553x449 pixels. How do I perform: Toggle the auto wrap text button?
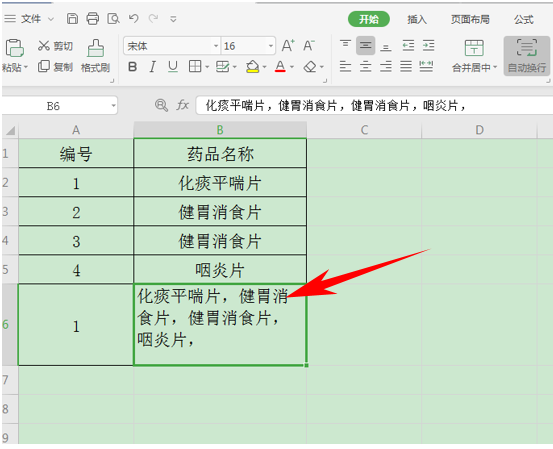click(527, 56)
